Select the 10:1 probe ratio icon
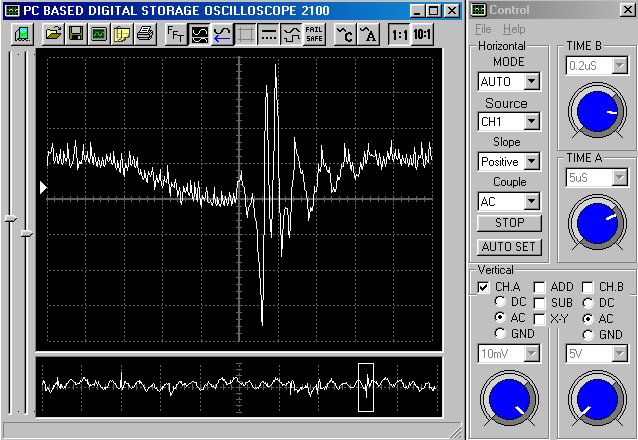 (x=422, y=33)
